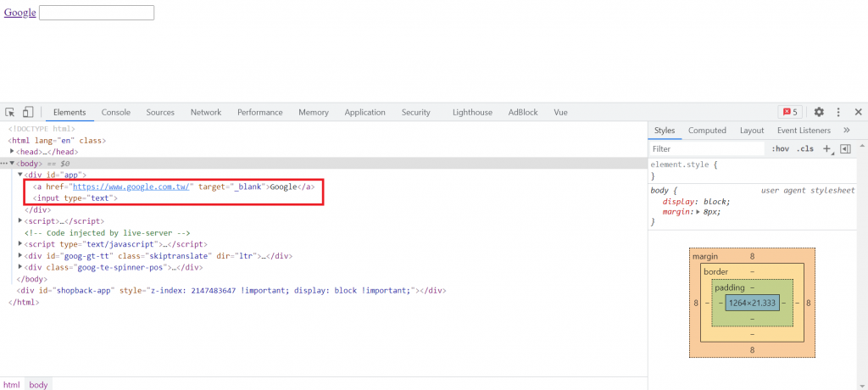This screenshot has height=390, width=868.
Task: Open the Vue devtools tab
Action: point(560,112)
